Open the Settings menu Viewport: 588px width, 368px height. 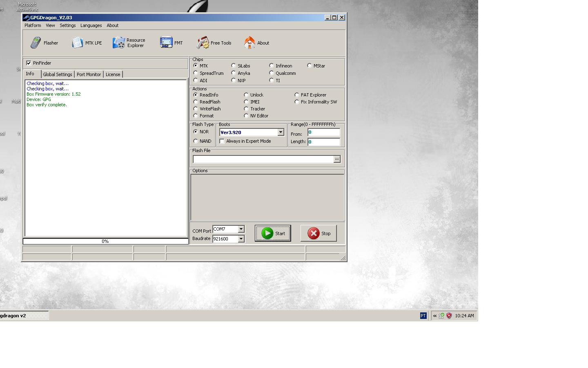68,25
